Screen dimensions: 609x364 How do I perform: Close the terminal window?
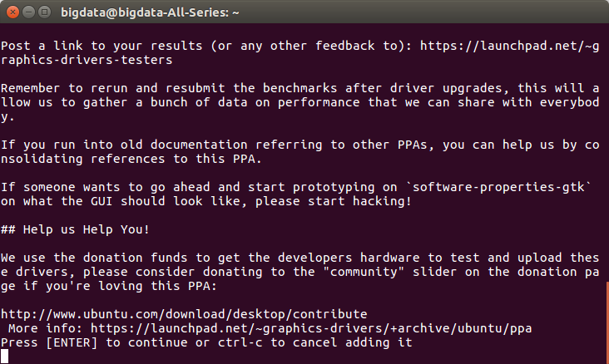click(12, 12)
